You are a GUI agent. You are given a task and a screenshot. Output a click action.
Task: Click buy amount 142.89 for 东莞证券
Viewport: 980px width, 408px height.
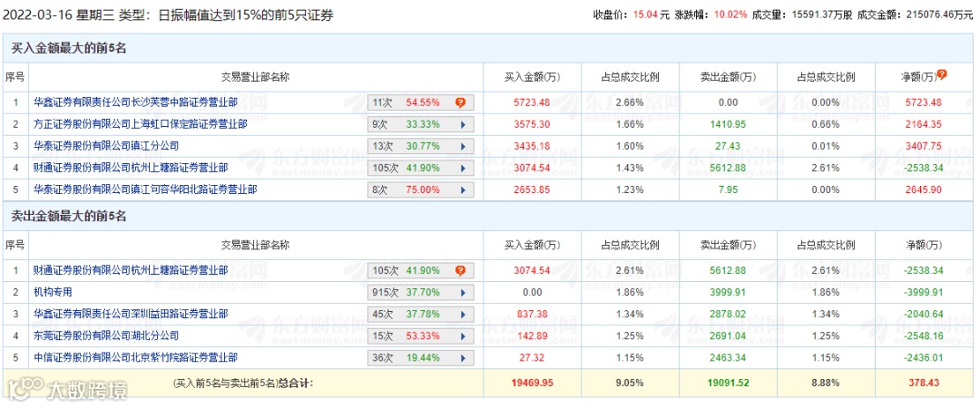tap(532, 336)
